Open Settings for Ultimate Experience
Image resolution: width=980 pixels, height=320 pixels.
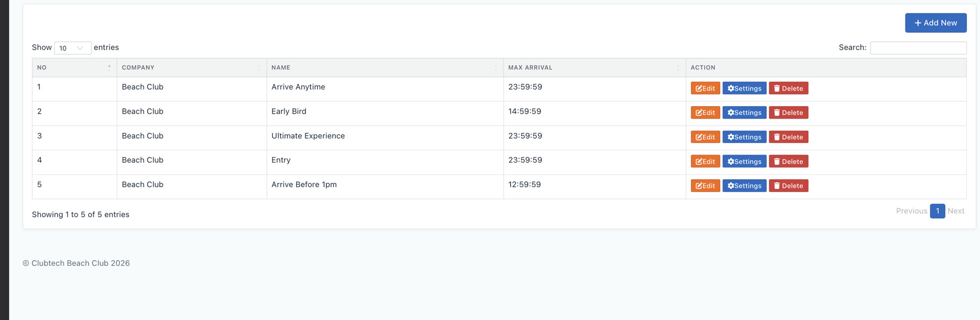tap(744, 137)
